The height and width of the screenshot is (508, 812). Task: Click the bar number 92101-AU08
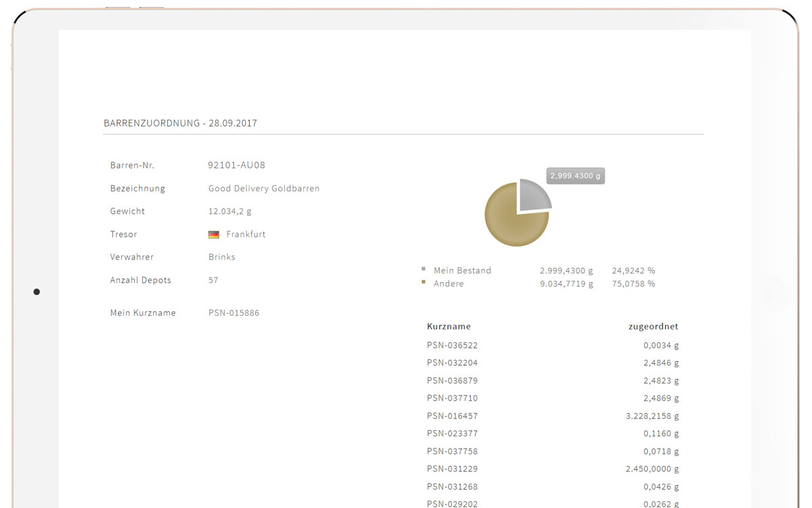[x=237, y=165]
